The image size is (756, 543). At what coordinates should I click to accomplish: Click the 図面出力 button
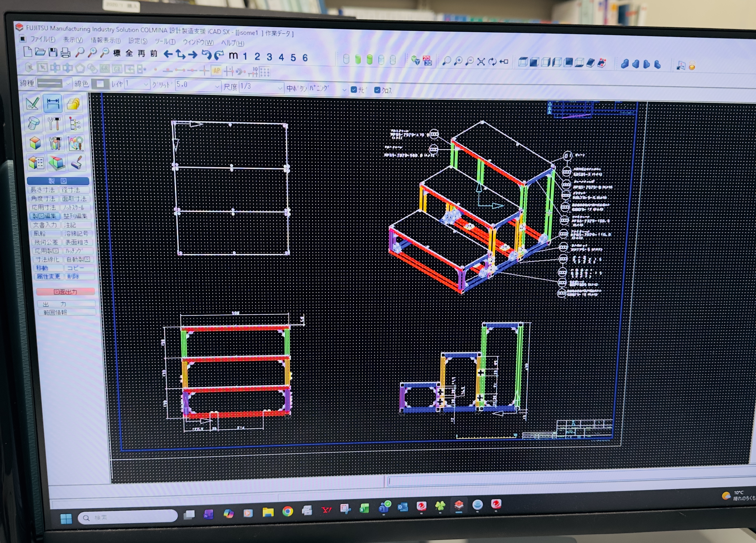[x=65, y=292]
